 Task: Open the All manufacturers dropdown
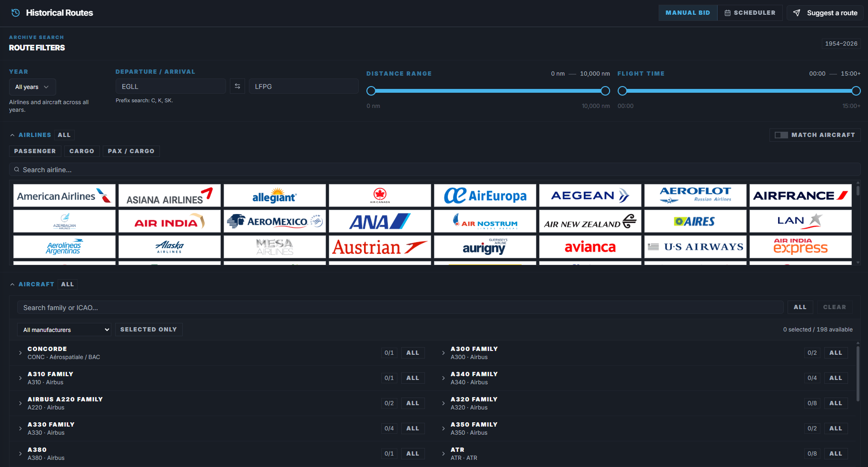(64, 330)
